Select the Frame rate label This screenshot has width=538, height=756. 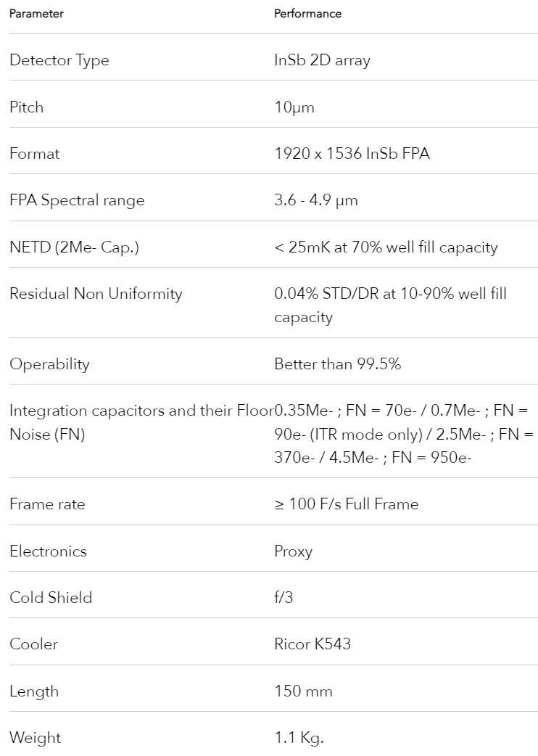[x=47, y=504]
